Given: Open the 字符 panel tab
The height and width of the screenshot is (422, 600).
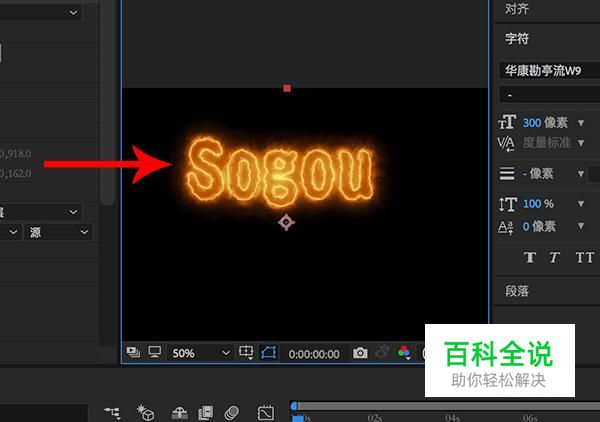Looking at the screenshot, I should pyautogui.click(x=517, y=39).
